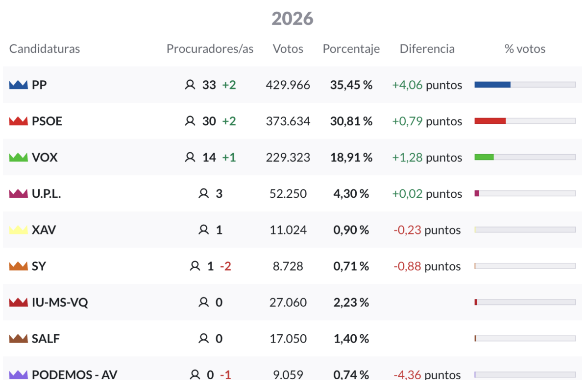Click the brown SALF crown icon
The width and height of the screenshot is (588, 392).
point(18,339)
